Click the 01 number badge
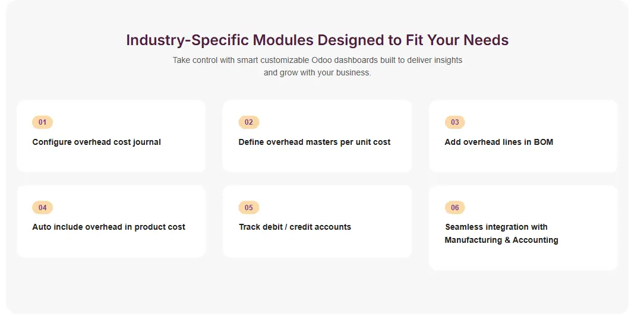The image size is (644, 320). pyautogui.click(x=42, y=122)
